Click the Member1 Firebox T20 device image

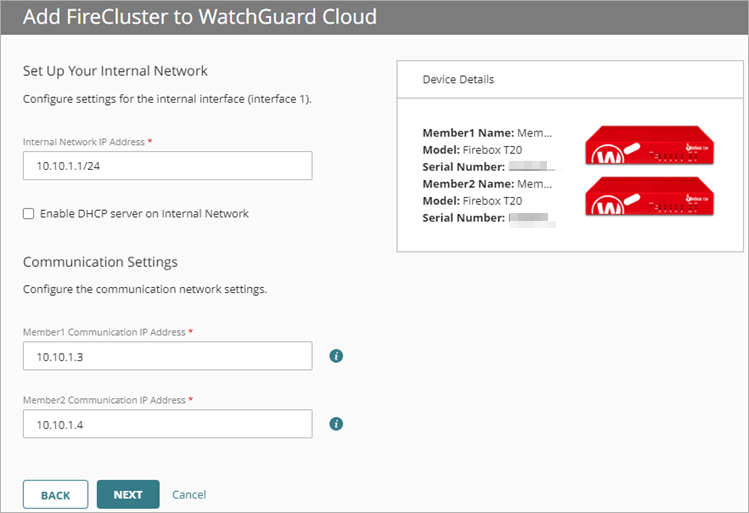[x=650, y=145]
